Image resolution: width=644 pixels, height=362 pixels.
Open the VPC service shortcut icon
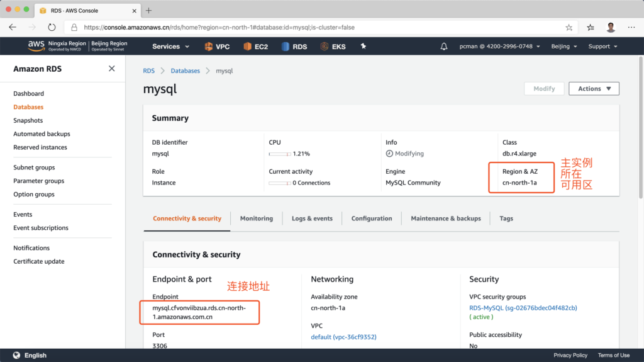(209, 47)
